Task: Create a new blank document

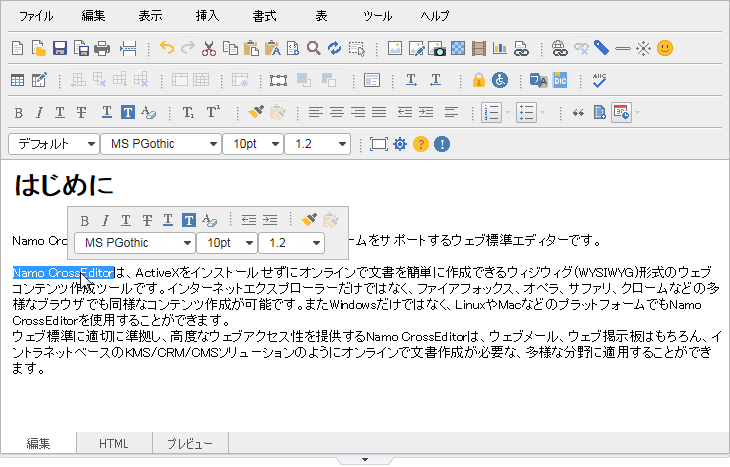Action: [17, 48]
